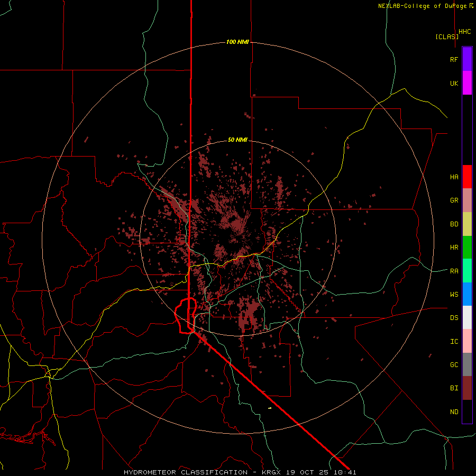Click the DS legend label
This screenshot has width=476, height=476.
coord(454,317)
